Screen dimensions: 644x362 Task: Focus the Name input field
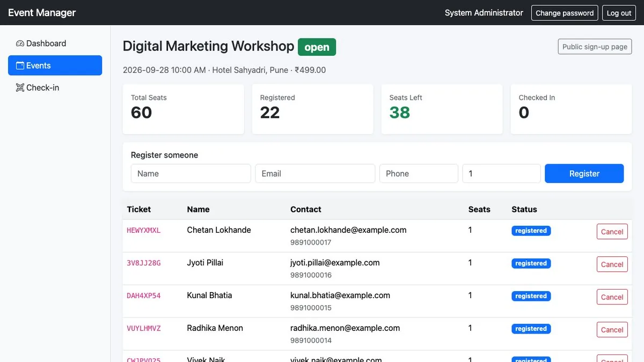pos(191,173)
